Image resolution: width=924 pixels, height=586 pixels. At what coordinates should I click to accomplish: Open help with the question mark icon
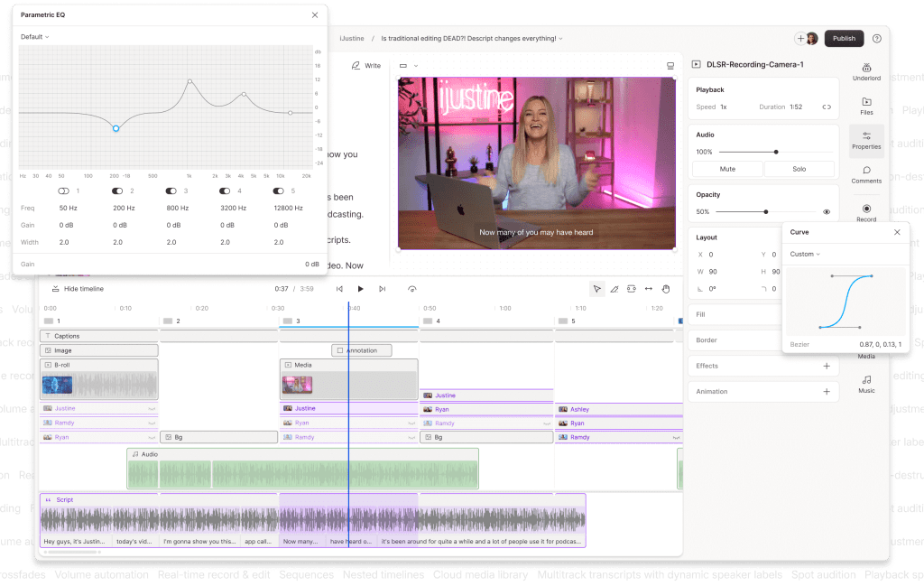tap(876, 39)
